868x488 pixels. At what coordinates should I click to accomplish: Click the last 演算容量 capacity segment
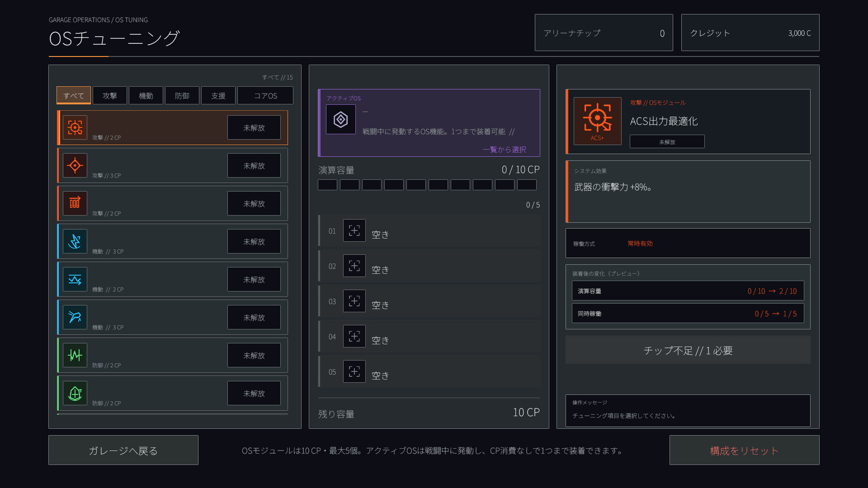[x=527, y=184]
